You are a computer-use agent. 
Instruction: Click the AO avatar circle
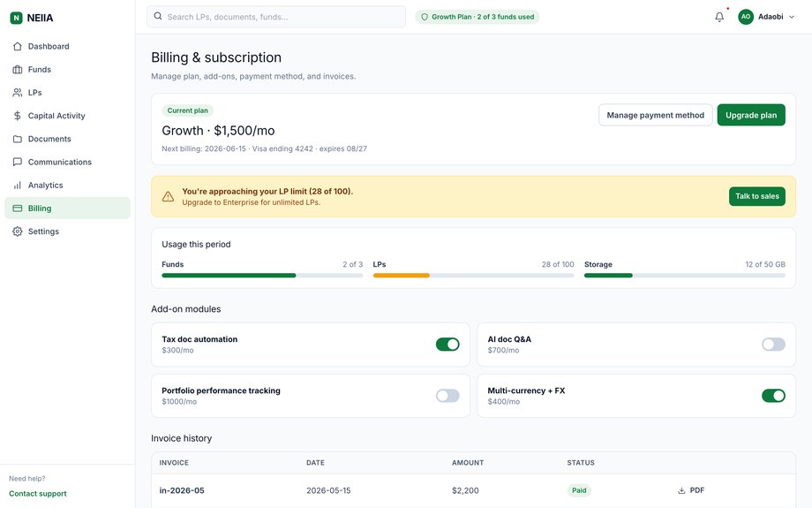click(746, 17)
